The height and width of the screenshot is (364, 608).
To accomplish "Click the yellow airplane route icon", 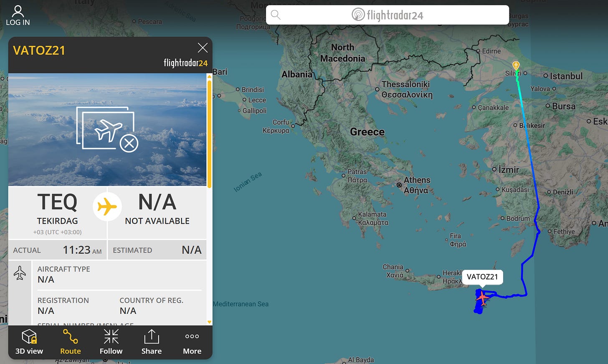I will 107,207.
